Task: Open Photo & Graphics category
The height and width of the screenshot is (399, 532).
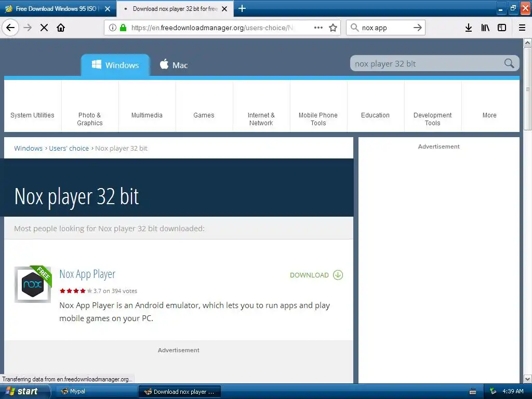Action: (x=90, y=106)
